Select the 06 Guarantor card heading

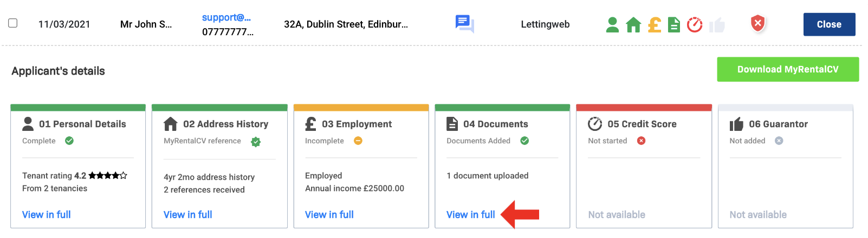[x=778, y=124]
